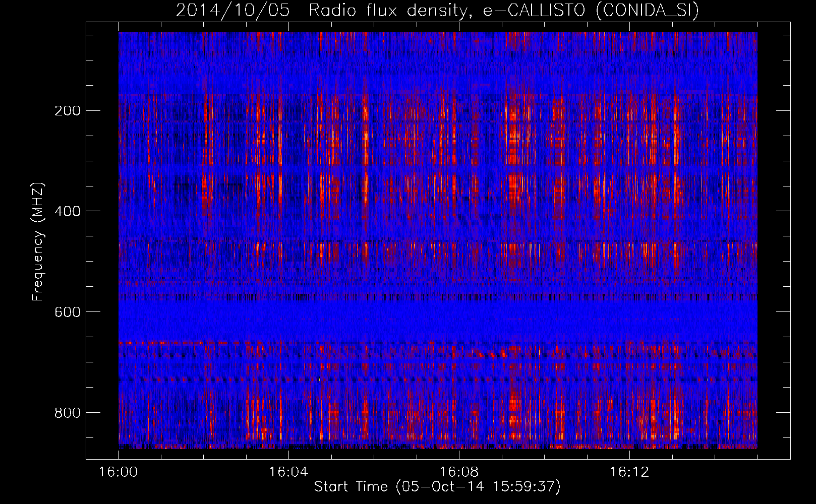
Task: Click the 400 frequency tick label
Action: click(67, 211)
